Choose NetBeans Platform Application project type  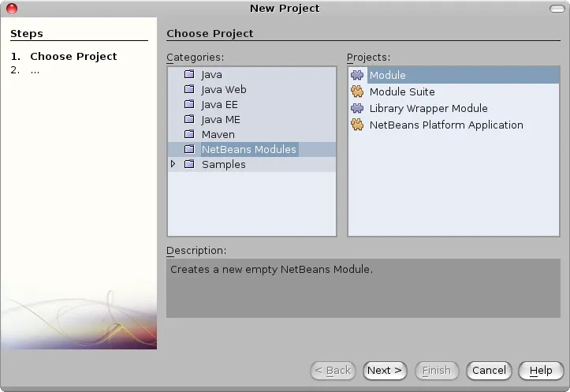[x=446, y=125]
